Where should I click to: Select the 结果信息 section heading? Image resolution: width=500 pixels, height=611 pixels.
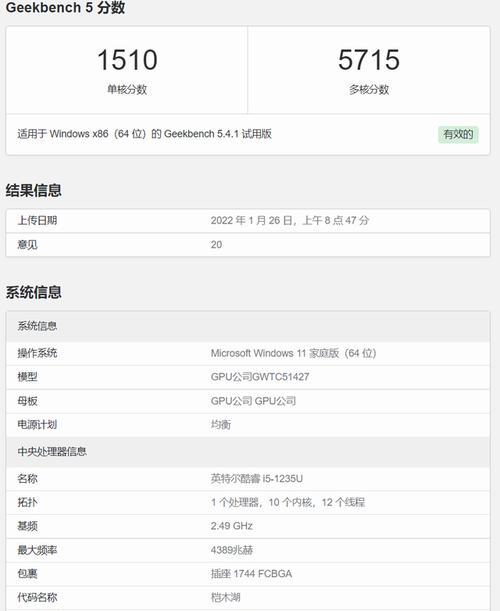tap(34, 191)
